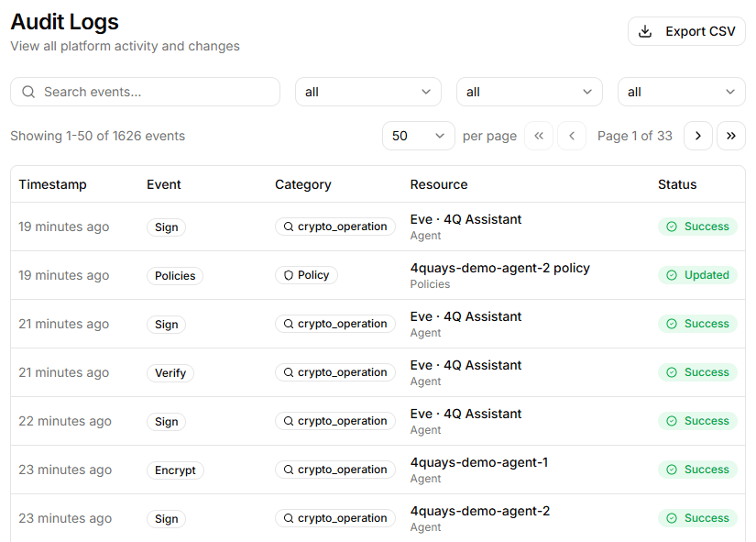This screenshot has width=756, height=542.
Task: Click the Sign badge in the 19 minutes ago row
Action: [x=167, y=227]
